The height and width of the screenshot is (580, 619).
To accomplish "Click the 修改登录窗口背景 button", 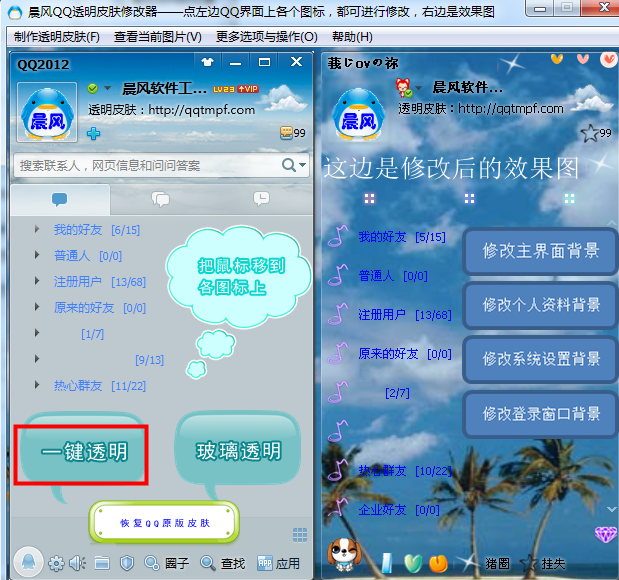I will point(540,414).
